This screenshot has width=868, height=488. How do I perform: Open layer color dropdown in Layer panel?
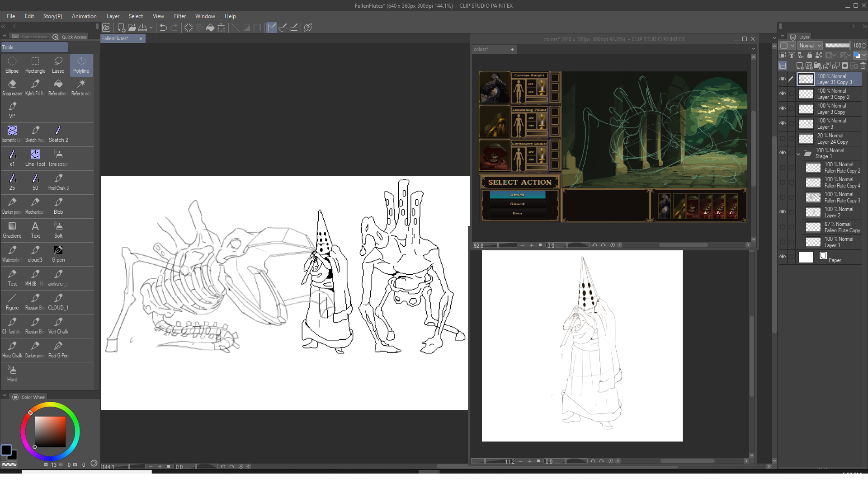(x=859, y=55)
